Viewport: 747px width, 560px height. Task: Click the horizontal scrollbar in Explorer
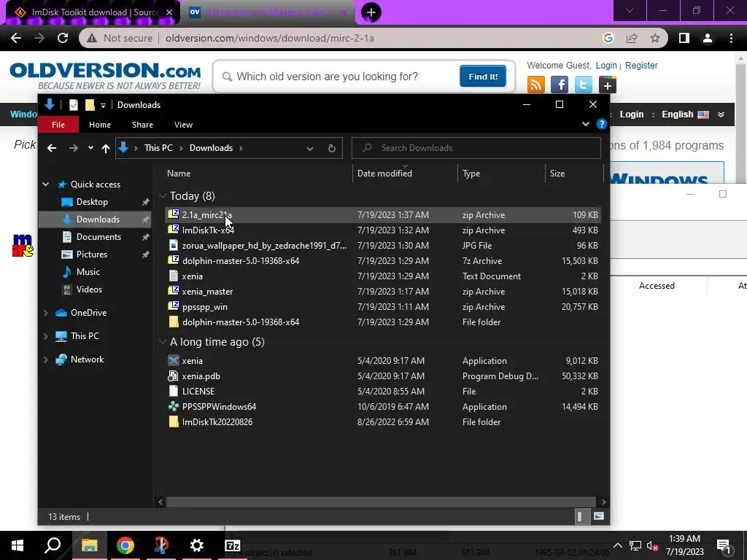[380, 502]
